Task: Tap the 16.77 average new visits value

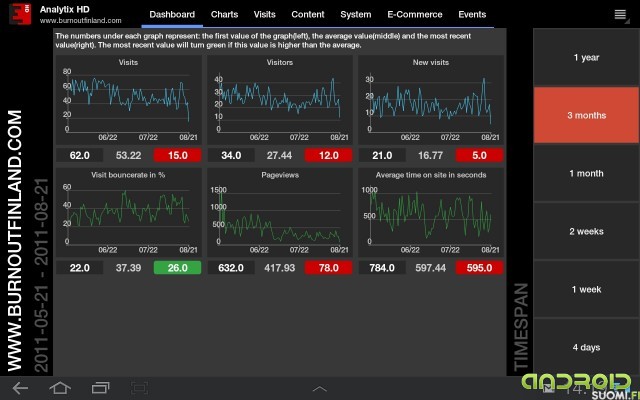Action: click(x=431, y=155)
